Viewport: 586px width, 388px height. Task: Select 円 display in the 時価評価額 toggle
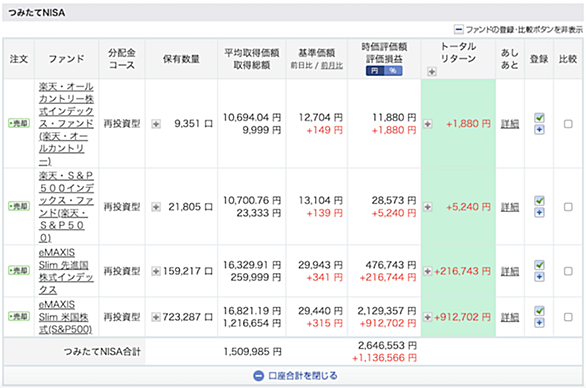(x=375, y=71)
